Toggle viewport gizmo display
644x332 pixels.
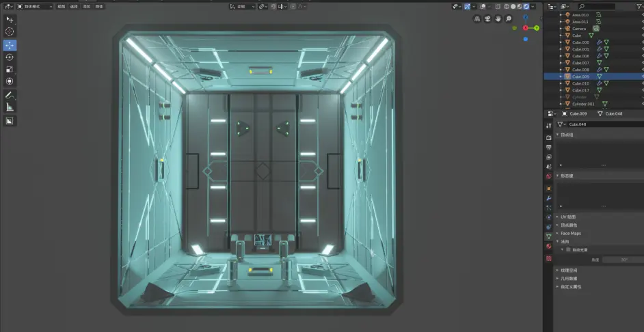(468, 7)
